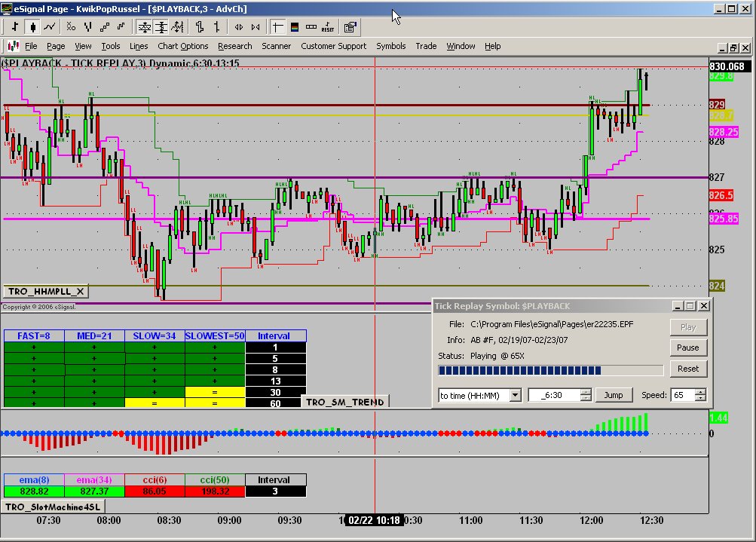Click the 830.068 price marker
Viewport: 756px width, 542px height.
click(x=730, y=66)
